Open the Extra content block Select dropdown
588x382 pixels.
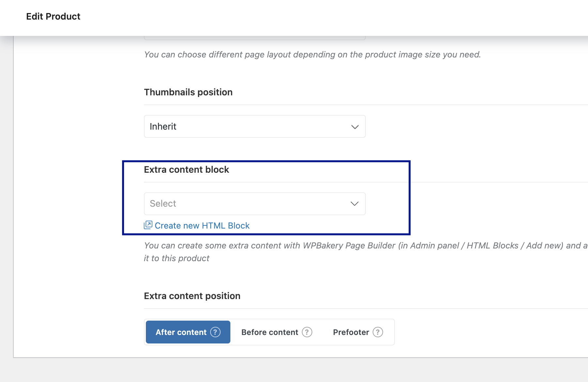[255, 204]
